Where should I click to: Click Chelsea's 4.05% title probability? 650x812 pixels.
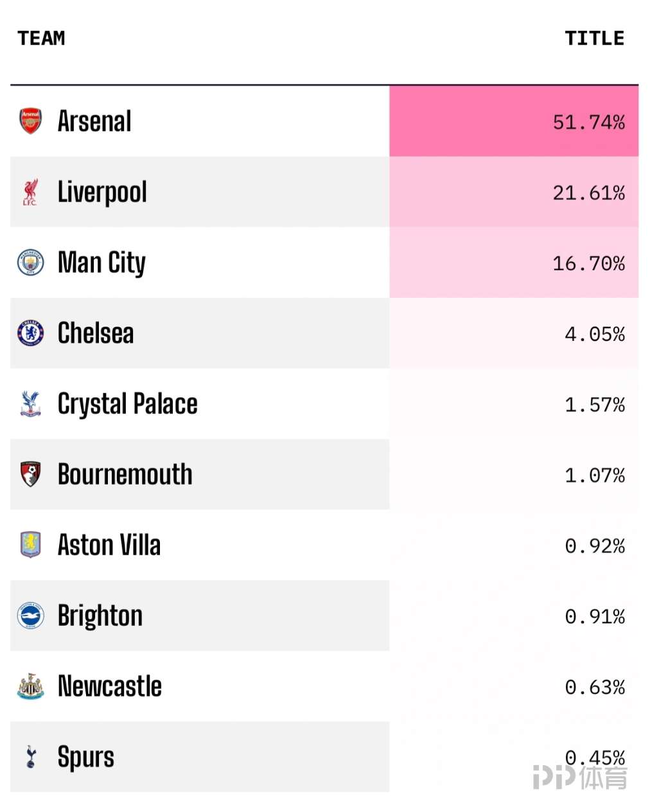point(594,334)
